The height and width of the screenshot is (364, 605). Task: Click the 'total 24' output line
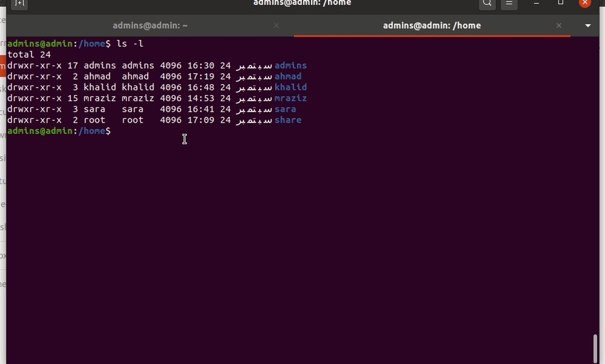pyautogui.click(x=29, y=55)
